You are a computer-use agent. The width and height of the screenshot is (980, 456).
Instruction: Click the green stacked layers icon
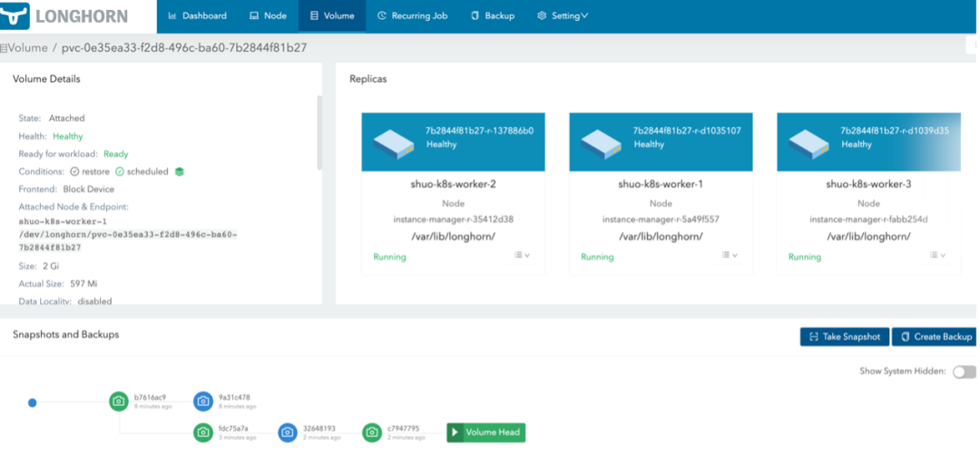[180, 172]
